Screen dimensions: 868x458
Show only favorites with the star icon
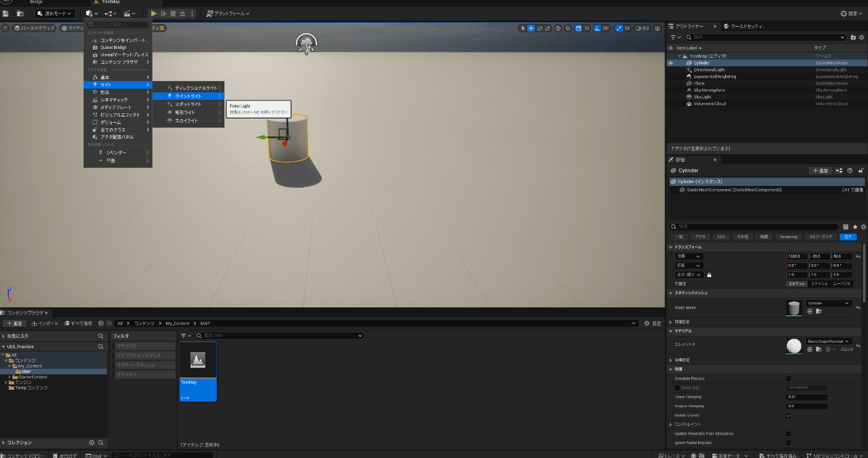[x=855, y=227]
